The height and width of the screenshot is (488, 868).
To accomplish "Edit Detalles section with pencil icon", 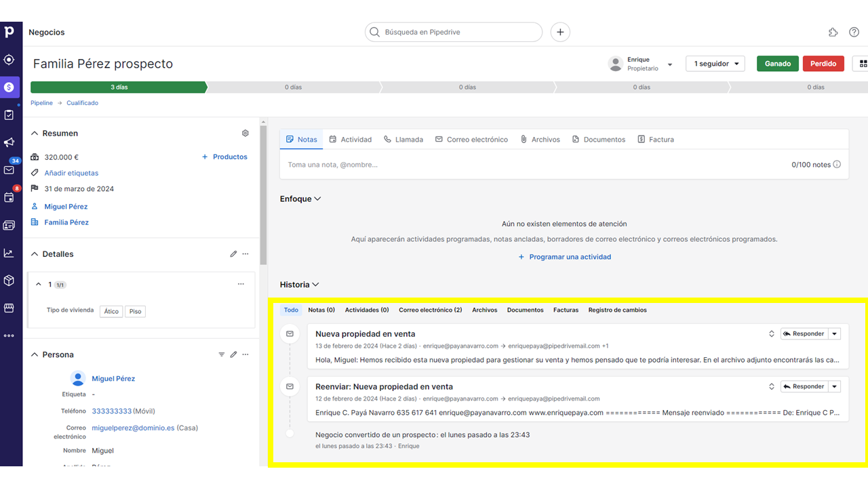I will tap(233, 254).
